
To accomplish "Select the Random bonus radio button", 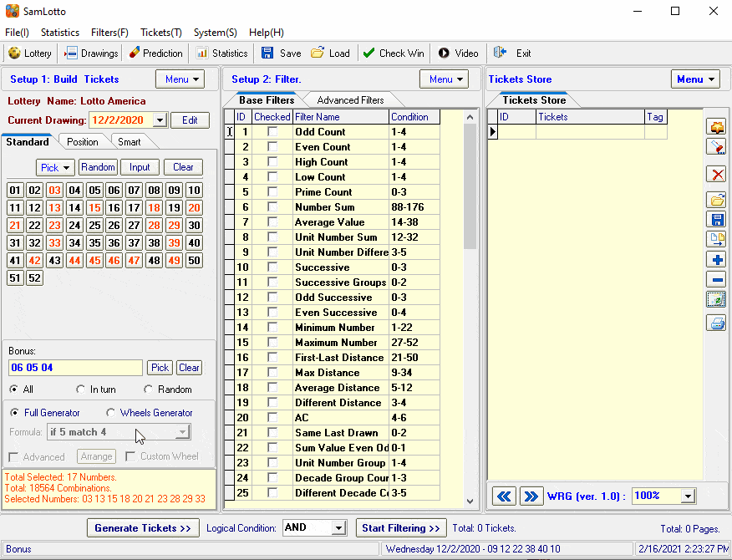I will coord(149,389).
